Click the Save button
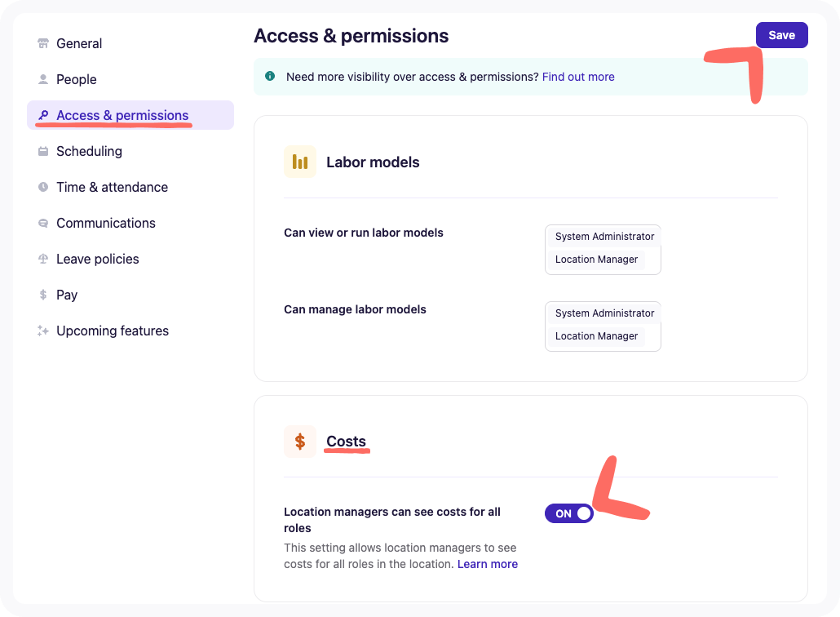This screenshot has width=840, height=617. pyautogui.click(x=781, y=35)
